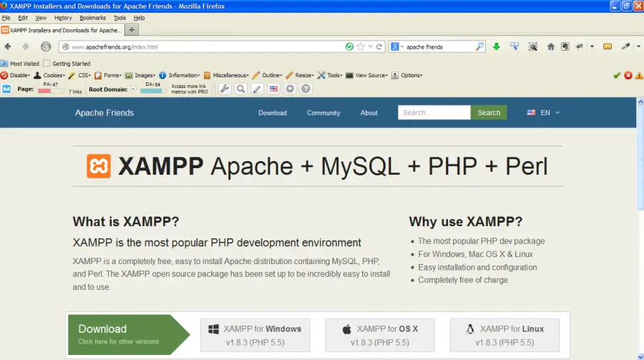The width and height of the screenshot is (644, 360).
Task: Click the blue cursor selection toolbar icon
Action: [514, 47]
